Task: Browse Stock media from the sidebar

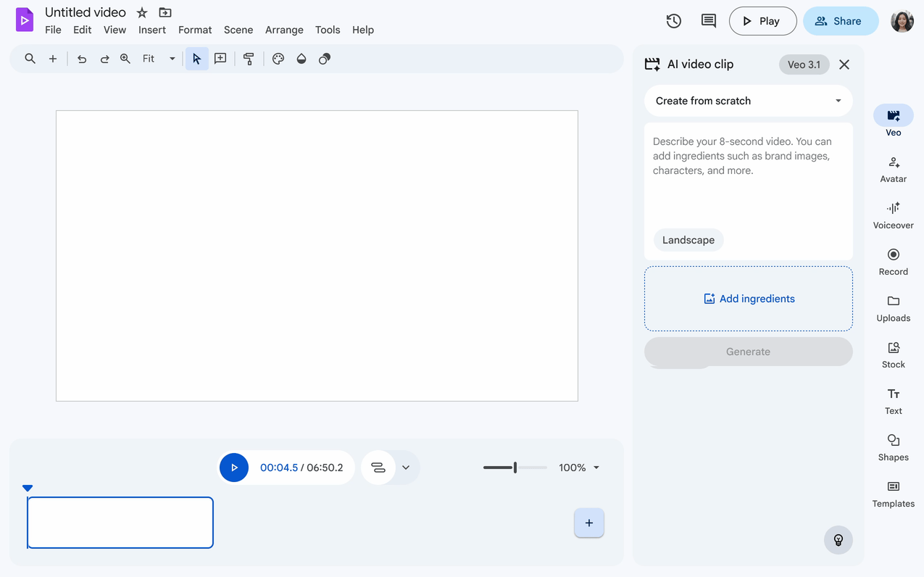Action: coord(893,353)
